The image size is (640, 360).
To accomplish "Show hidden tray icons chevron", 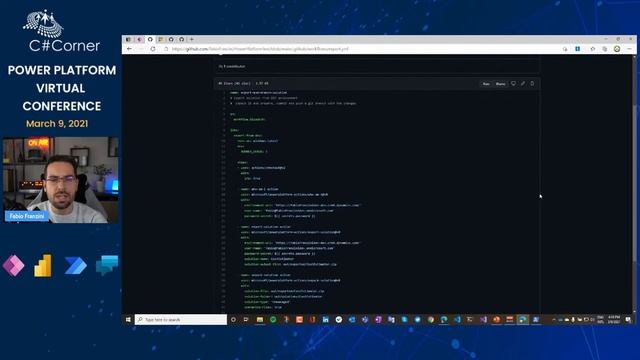I will (554, 320).
